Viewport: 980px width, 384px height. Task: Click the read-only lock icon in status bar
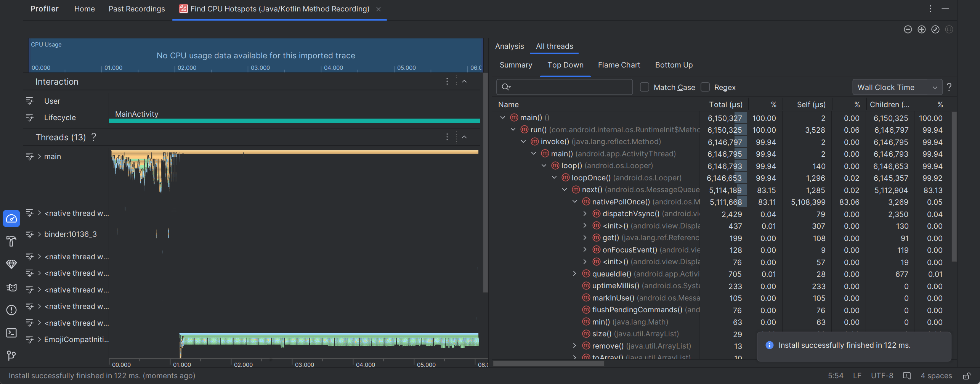966,376
